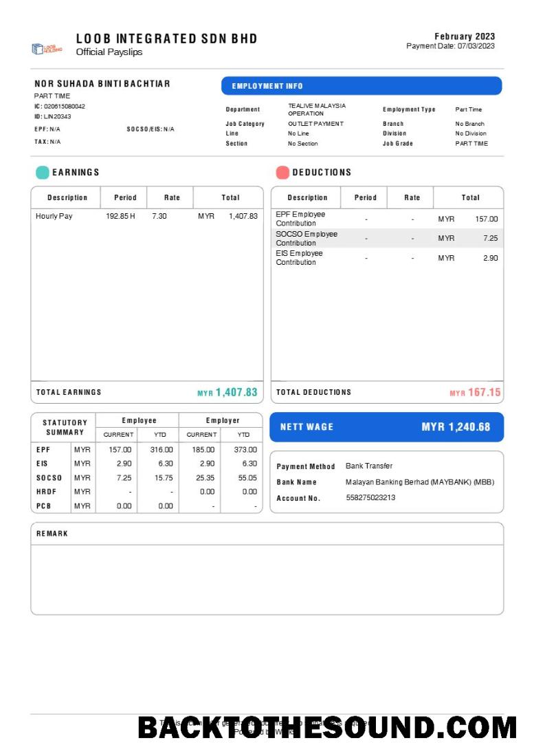534x756 pixels.
Task: Click the PCB row label
Action: 43,506
